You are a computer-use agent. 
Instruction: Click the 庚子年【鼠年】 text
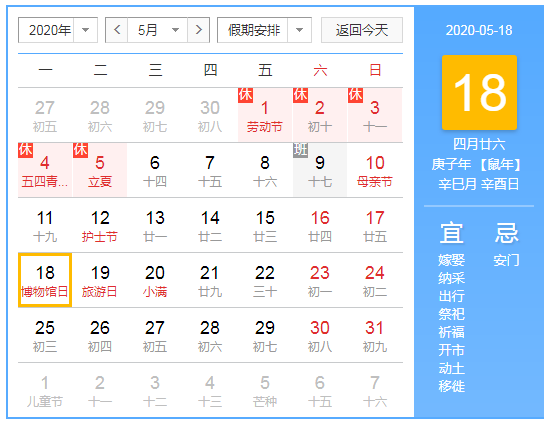pos(476,164)
